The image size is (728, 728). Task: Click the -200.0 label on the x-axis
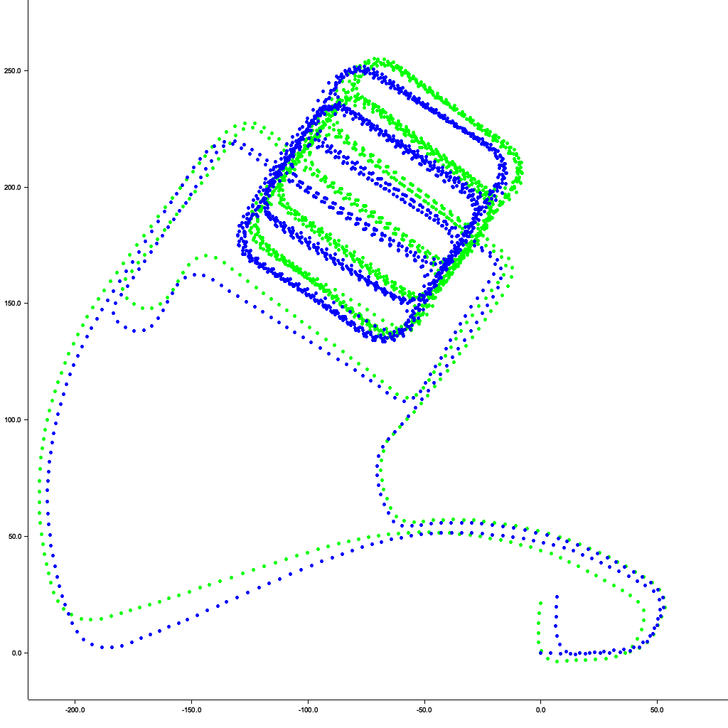pos(75,710)
